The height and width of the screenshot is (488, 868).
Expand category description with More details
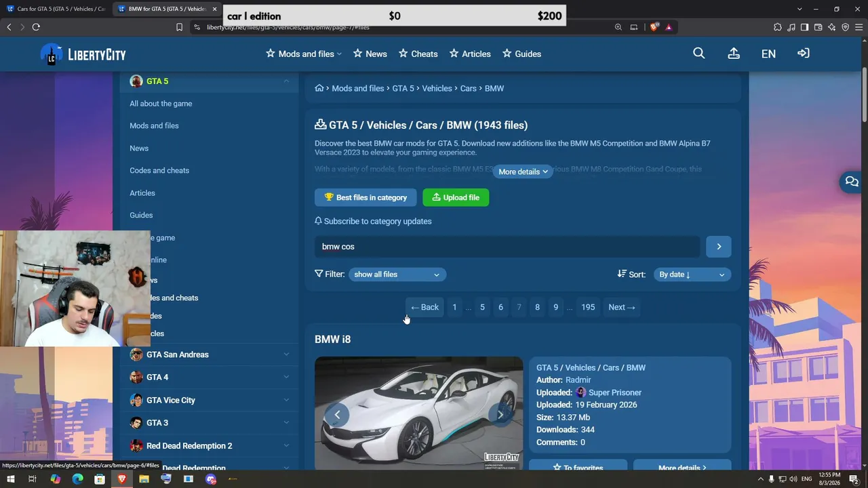coord(523,172)
